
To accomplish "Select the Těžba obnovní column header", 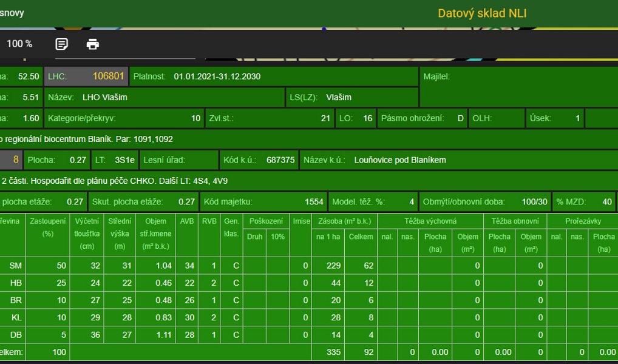I will [x=515, y=221].
